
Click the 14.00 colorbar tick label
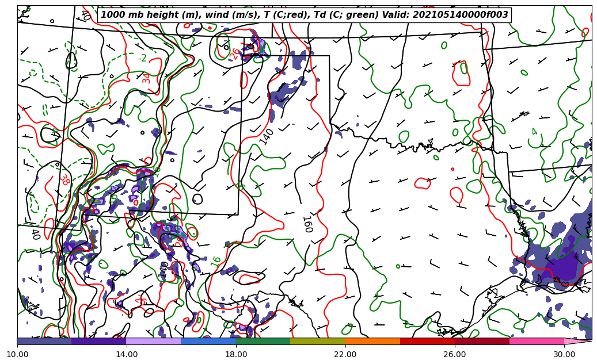pyautogui.click(x=127, y=354)
